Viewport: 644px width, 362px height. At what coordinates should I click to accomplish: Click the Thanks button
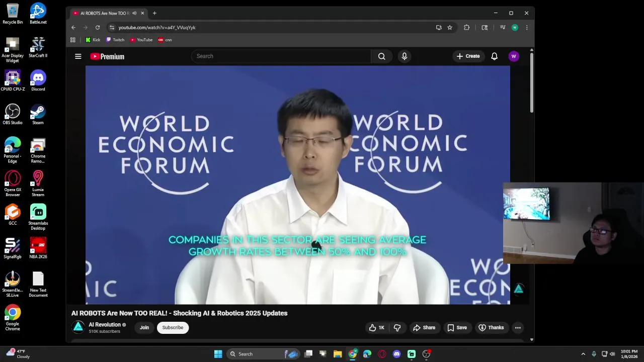coord(491,328)
